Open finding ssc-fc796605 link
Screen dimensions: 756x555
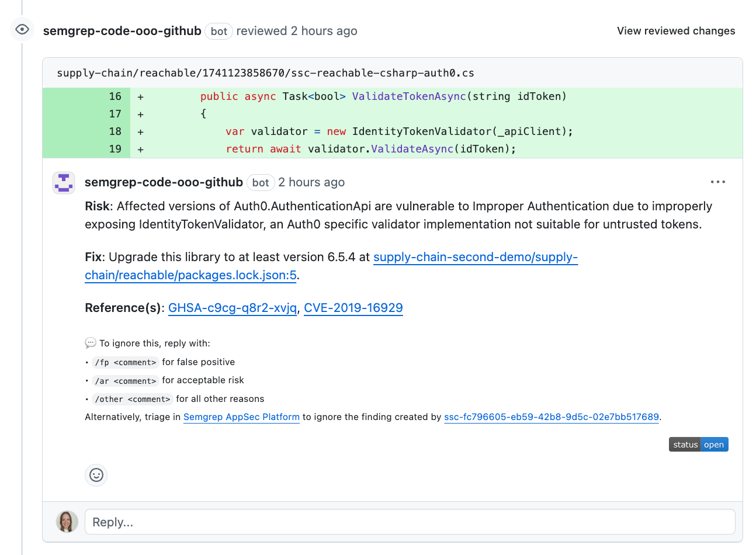click(x=552, y=417)
